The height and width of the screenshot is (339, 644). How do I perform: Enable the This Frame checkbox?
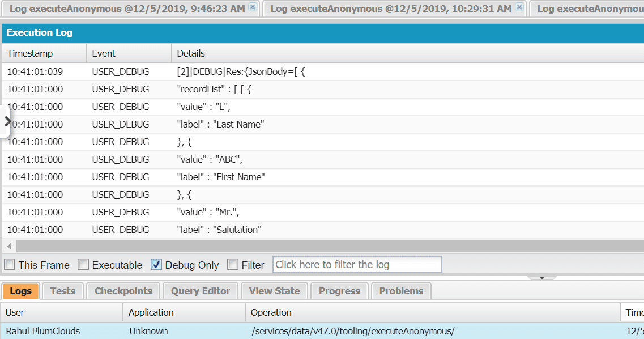click(x=10, y=265)
